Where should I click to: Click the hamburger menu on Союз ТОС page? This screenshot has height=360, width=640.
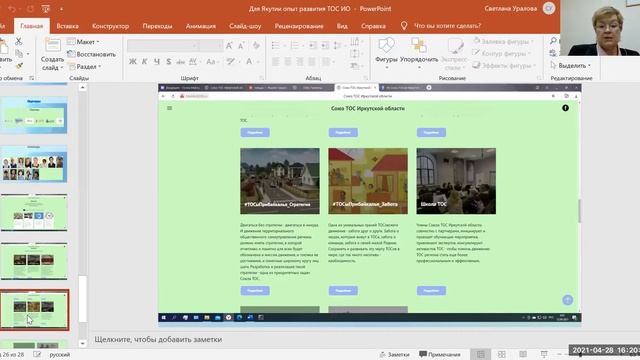169,108
